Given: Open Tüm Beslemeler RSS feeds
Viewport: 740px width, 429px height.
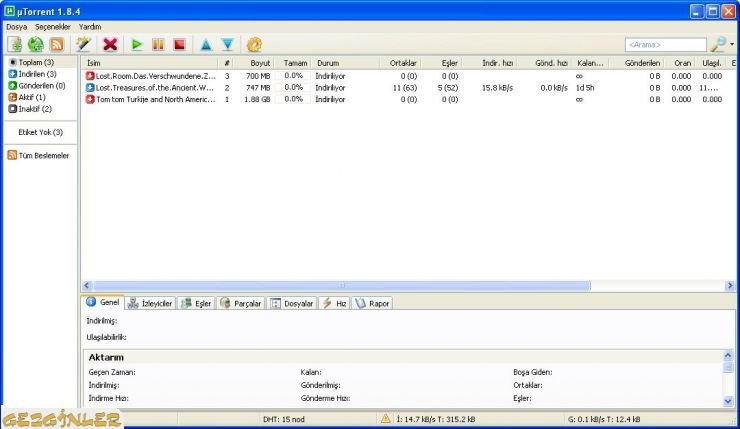Looking at the screenshot, I should (x=43, y=155).
